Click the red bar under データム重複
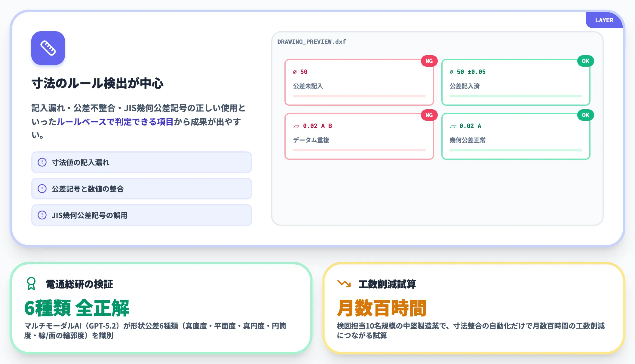This screenshot has height=364, width=635. 359,150
